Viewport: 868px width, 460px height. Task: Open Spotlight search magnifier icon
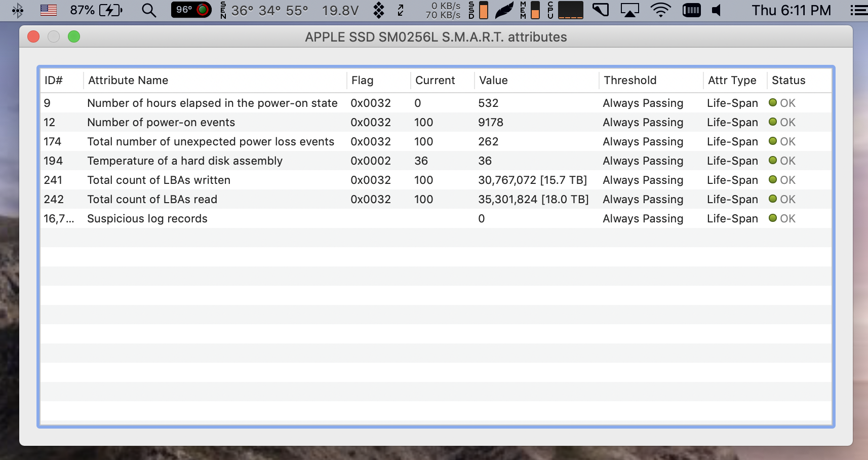coord(148,10)
